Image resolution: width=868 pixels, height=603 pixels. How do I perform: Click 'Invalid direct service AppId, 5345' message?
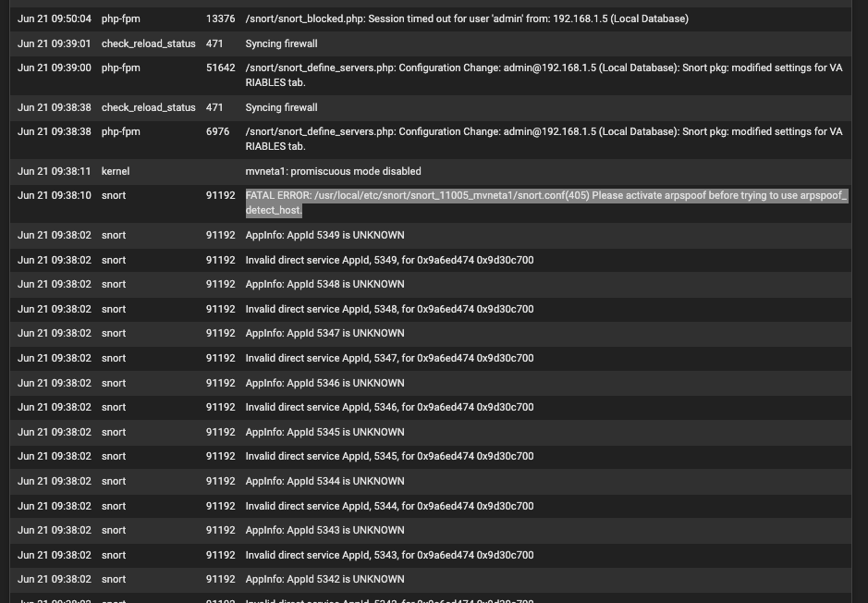click(389, 456)
